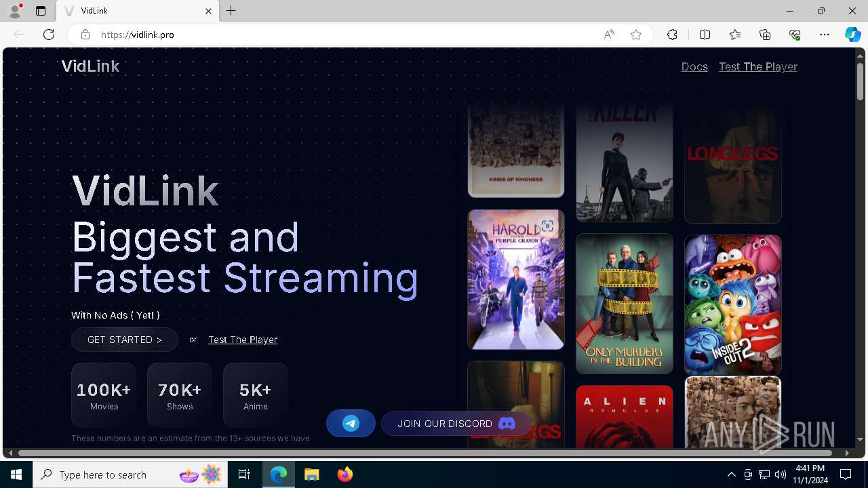Open Microsoft Edge from the taskbar
Viewport: 868px width, 488px height.
(279, 474)
